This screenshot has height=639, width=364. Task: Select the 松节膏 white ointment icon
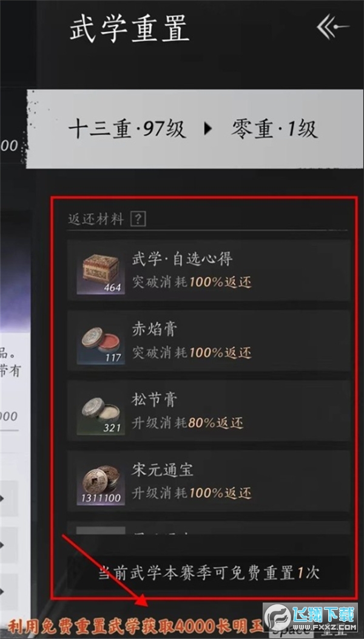(101, 411)
